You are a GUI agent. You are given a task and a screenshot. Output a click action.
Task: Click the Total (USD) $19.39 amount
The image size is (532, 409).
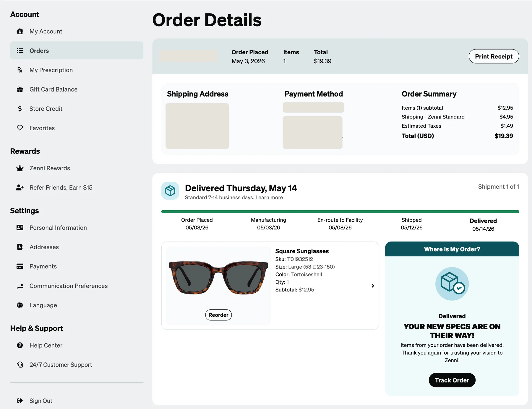coord(504,136)
